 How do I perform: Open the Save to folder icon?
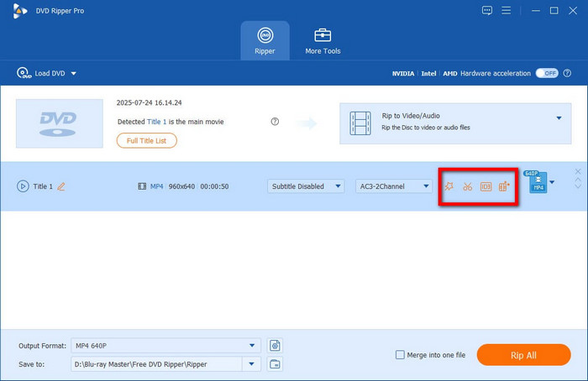coord(276,364)
